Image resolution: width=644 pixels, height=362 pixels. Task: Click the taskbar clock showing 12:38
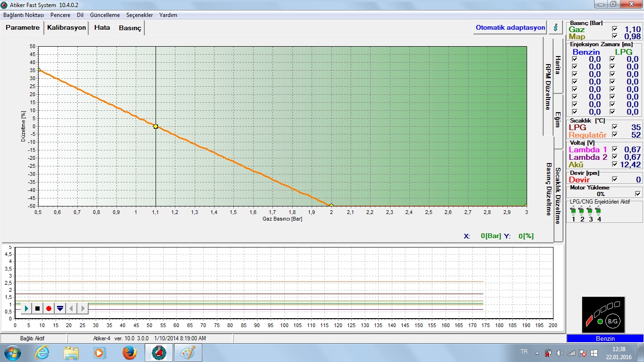(x=619, y=353)
